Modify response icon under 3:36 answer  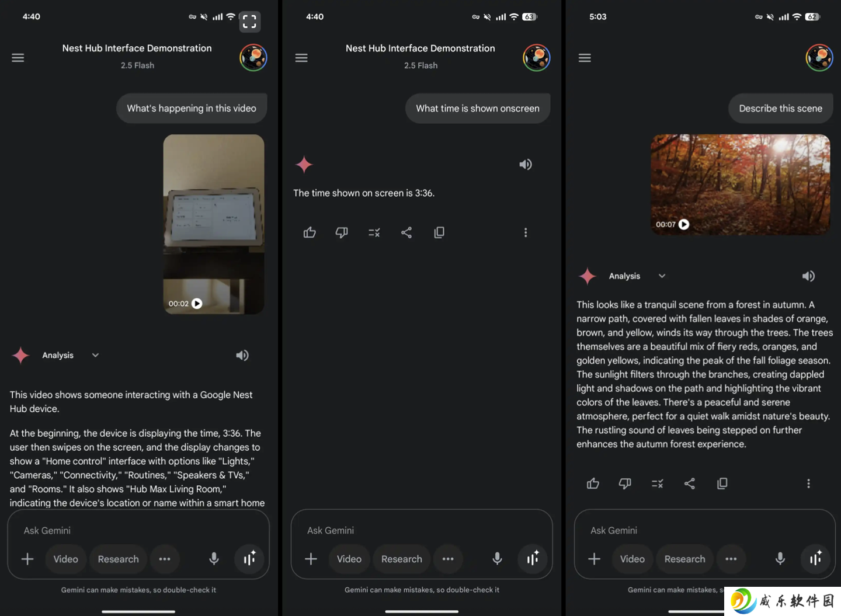click(374, 232)
